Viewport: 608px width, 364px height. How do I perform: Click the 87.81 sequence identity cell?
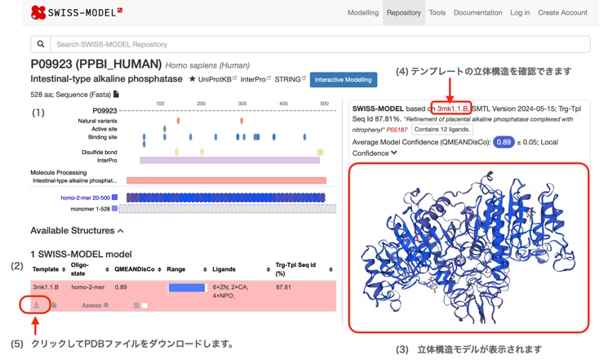[283, 287]
